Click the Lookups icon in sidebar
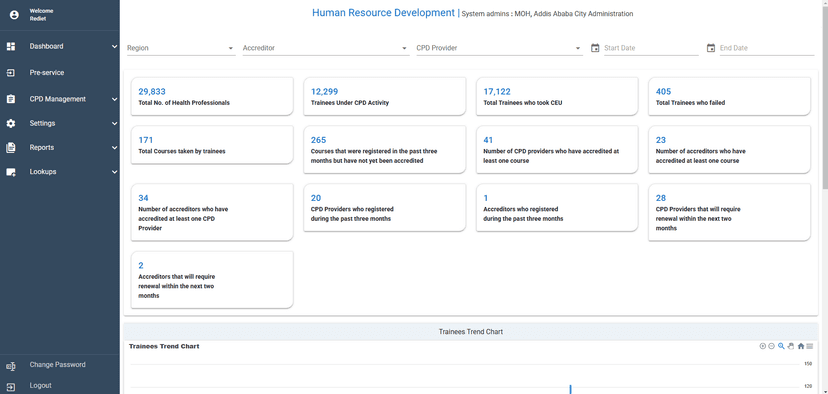 (11, 172)
